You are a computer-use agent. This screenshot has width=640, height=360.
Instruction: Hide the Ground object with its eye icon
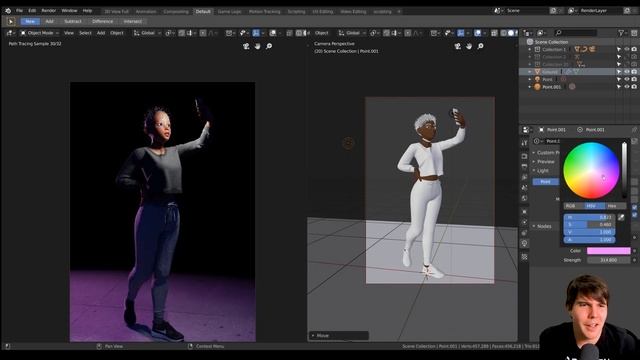coord(627,72)
